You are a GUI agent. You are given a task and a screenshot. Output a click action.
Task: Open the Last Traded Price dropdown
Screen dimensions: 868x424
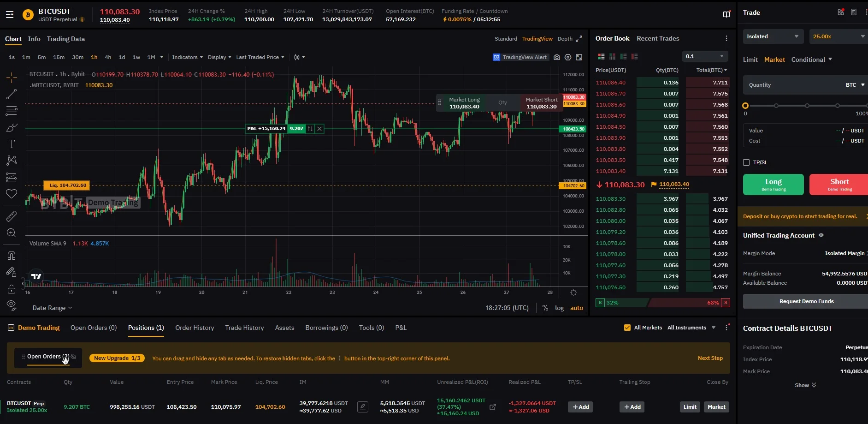coord(260,57)
